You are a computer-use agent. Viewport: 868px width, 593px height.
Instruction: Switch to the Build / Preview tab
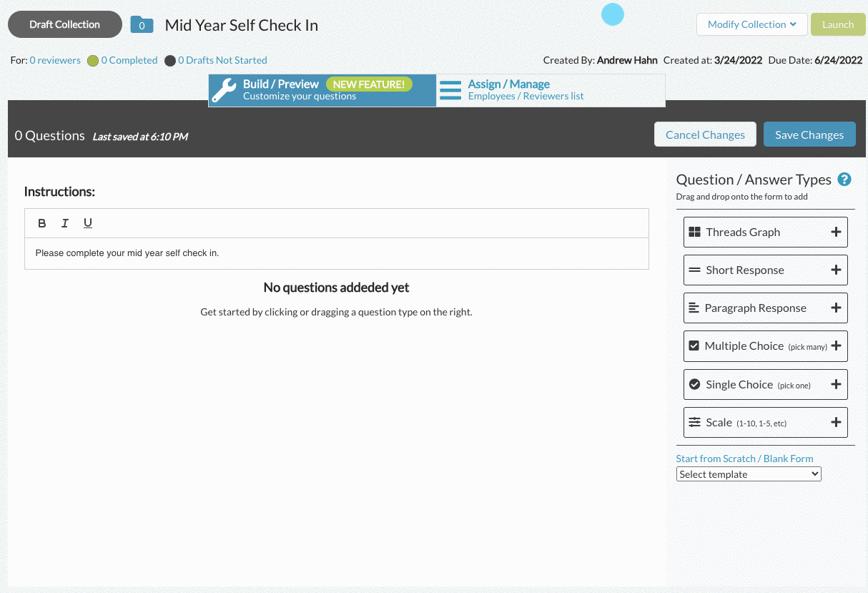point(322,91)
